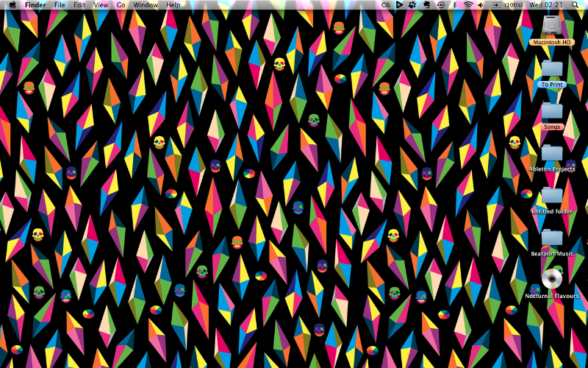Click the Wed 02:21 clock
The image size is (588, 368).
pyautogui.click(x=545, y=5)
